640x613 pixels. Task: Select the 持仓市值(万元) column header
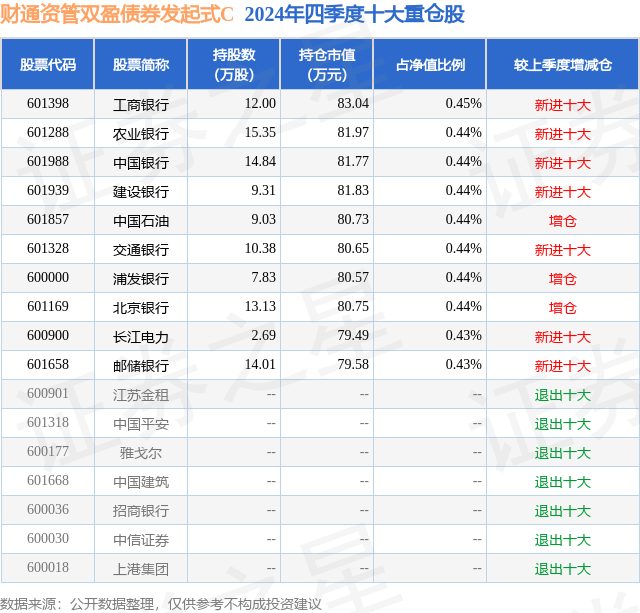327,64
